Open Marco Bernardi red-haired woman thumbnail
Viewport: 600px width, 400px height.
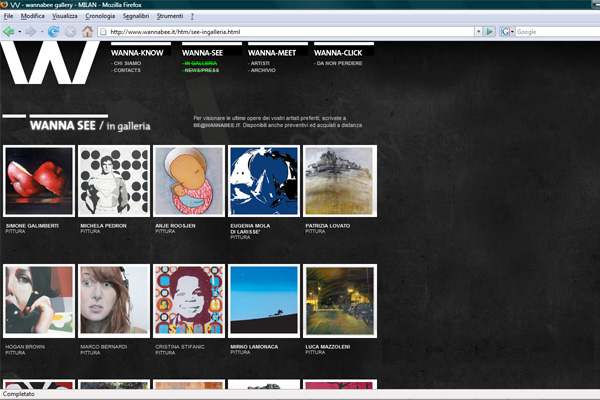point(114,301)
